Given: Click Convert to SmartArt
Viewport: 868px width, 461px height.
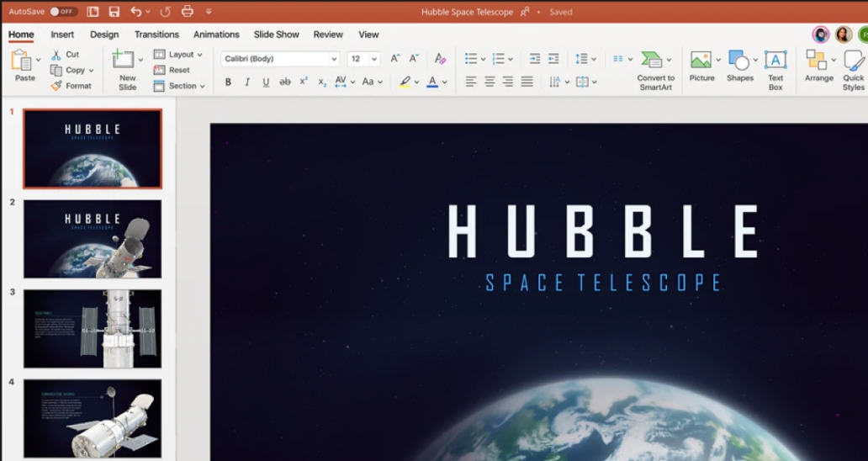Looking at the screenshot, I should [x=655, y=71].
